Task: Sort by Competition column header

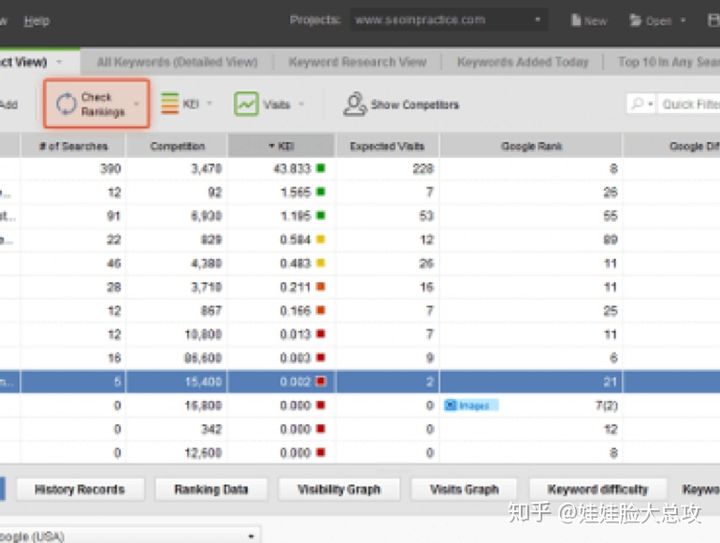Action: [177, 146]
